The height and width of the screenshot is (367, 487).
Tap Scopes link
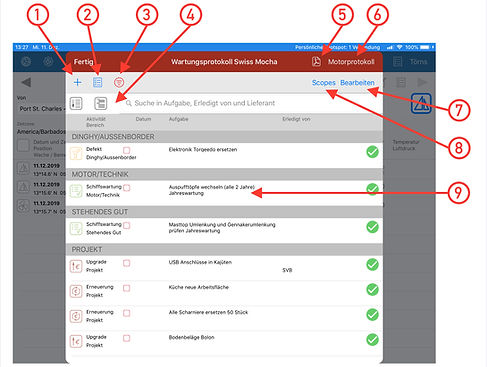[323, 83]
